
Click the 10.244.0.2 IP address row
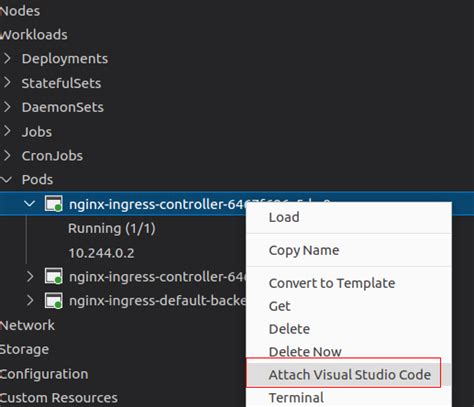pyautogui.click(x=101, y=253)
